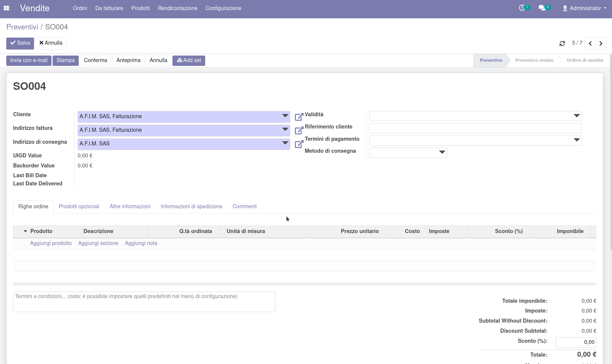Open the Rendicontazione menu
Viewport: 612px width, 364px height.
pyautogui.click(x=177, y=8)
